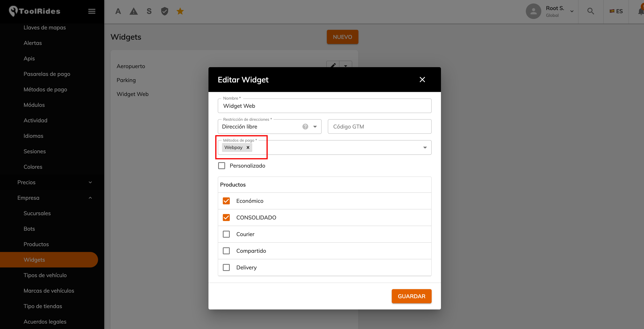Open the shield checkmark icon
The width and height of the screenshot is (644, 329).
[164, 11]
